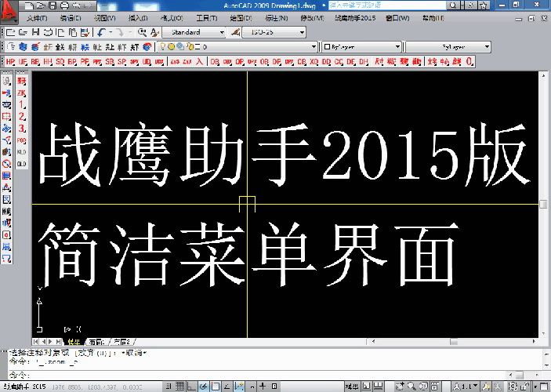Open the 插入(I) menu
This screenshot has width=551, height=392.
click(x=138, y=18)
